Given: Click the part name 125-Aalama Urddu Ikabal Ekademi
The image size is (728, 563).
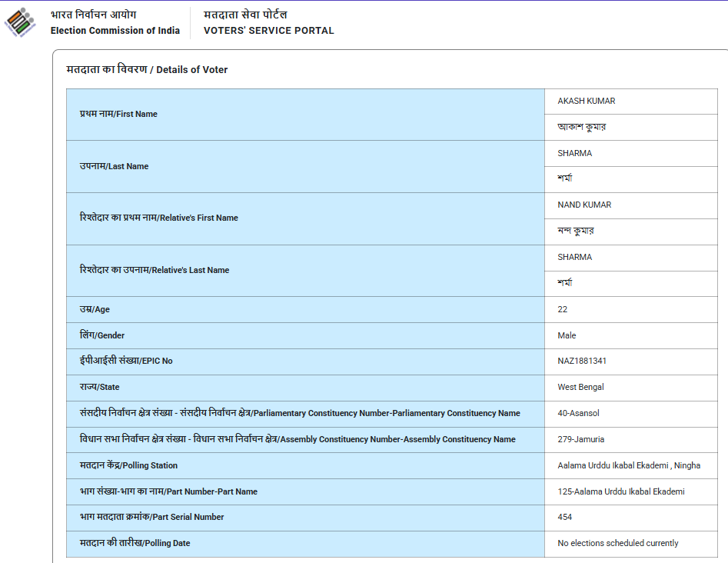Looking at the screenshot, I should pyautogui.click(x=620, y=491).
